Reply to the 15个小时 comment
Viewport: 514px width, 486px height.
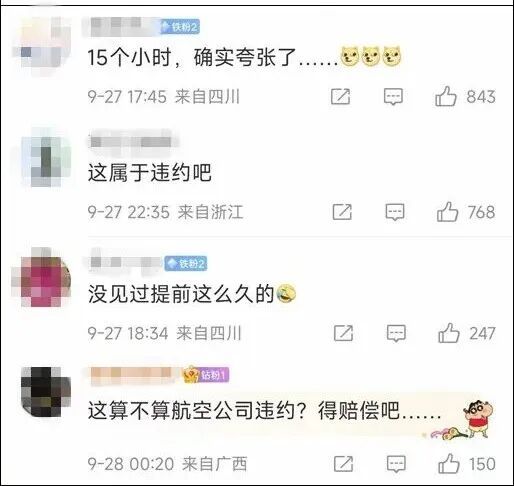(x=393, y=97)
